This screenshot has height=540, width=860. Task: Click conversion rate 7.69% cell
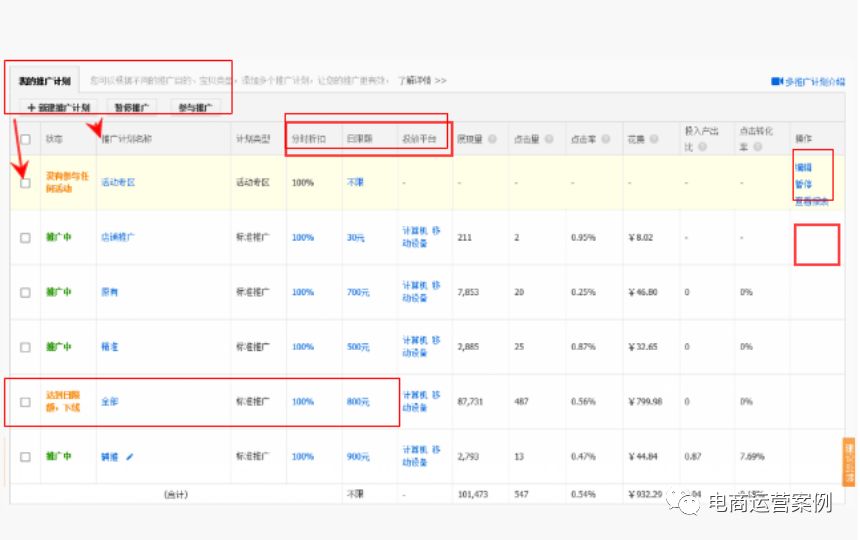pyautogui.click(x=752, y=457)
